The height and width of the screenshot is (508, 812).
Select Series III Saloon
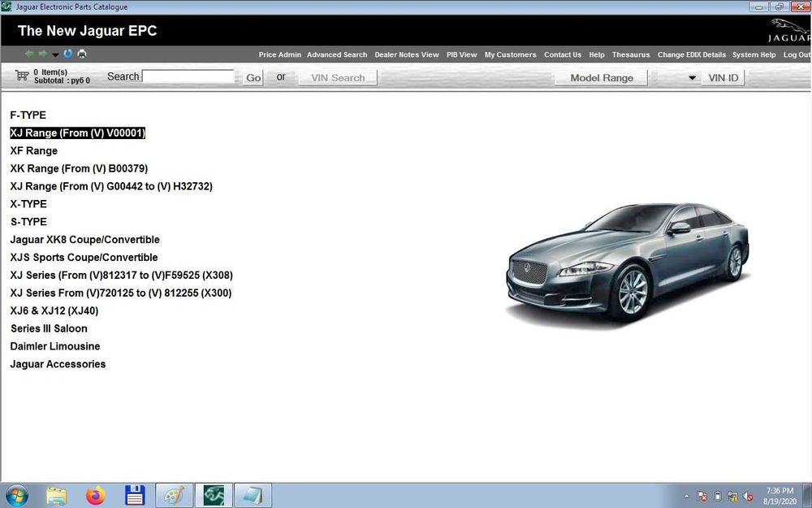click(49, 328)
